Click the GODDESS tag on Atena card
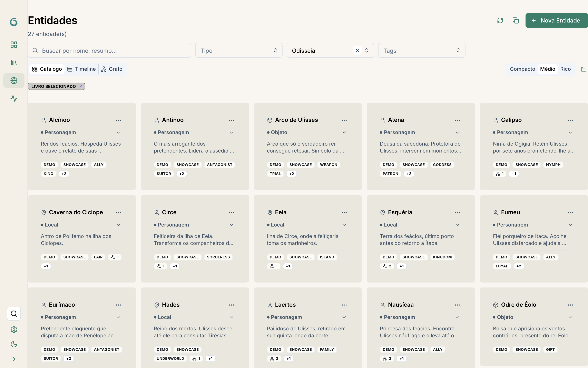The width and height of the screenshot is (588, 368). [x=442, y=165]
